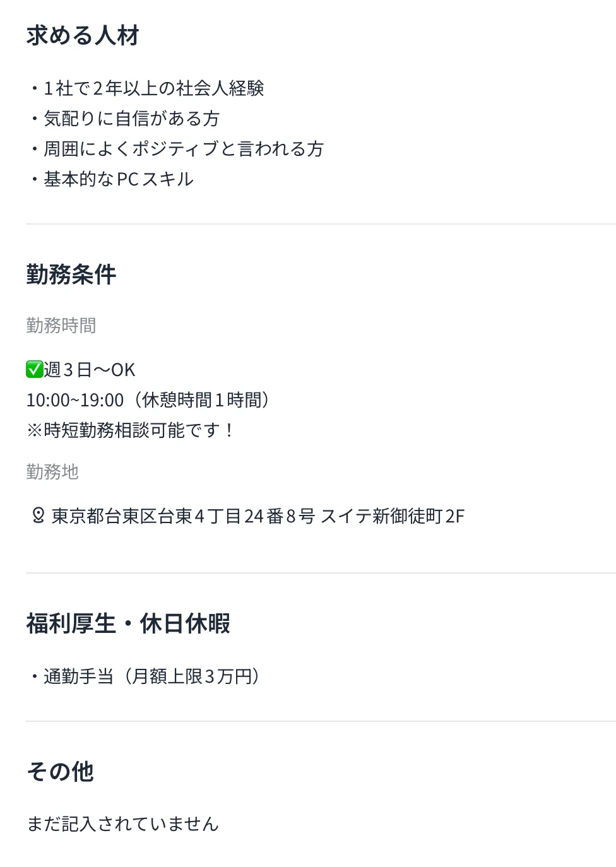Click the 1社で2年以上の社会人経験 bullet
This screenshot has width=616, height=867.
tap(153, 88)
